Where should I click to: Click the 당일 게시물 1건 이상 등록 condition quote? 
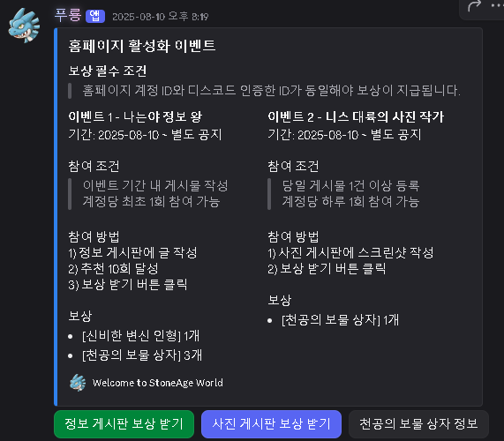pyautogui.click(x=350, y=185)
